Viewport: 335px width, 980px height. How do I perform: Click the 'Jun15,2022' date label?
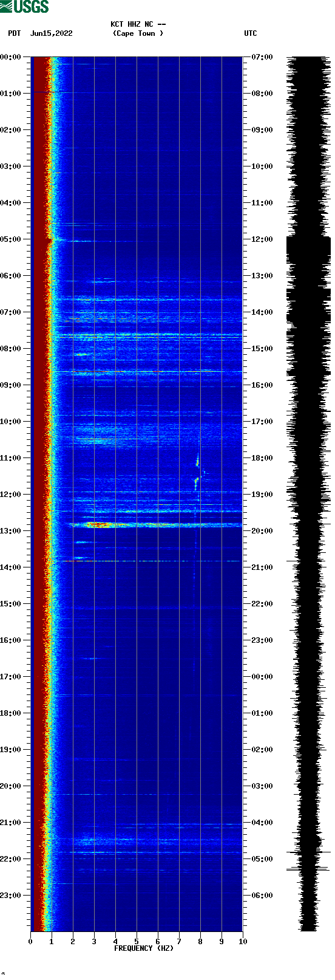51,33
